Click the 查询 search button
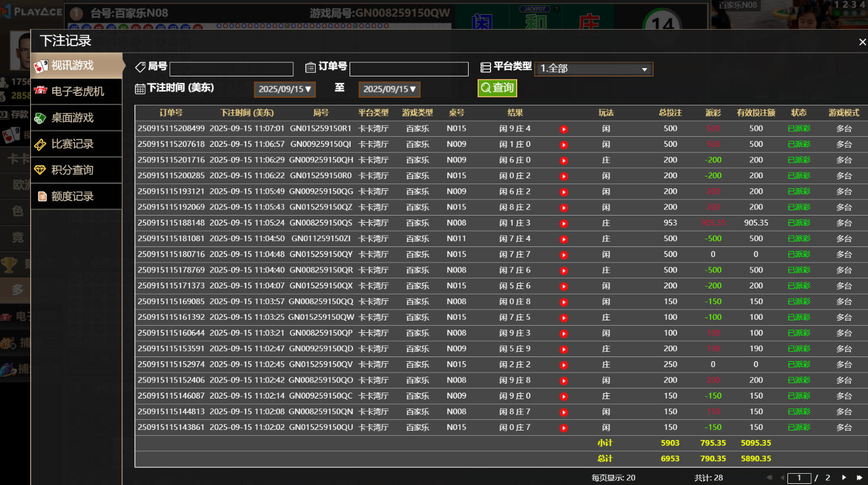Viewport: 868px width, 485px height. pos(497,88)
